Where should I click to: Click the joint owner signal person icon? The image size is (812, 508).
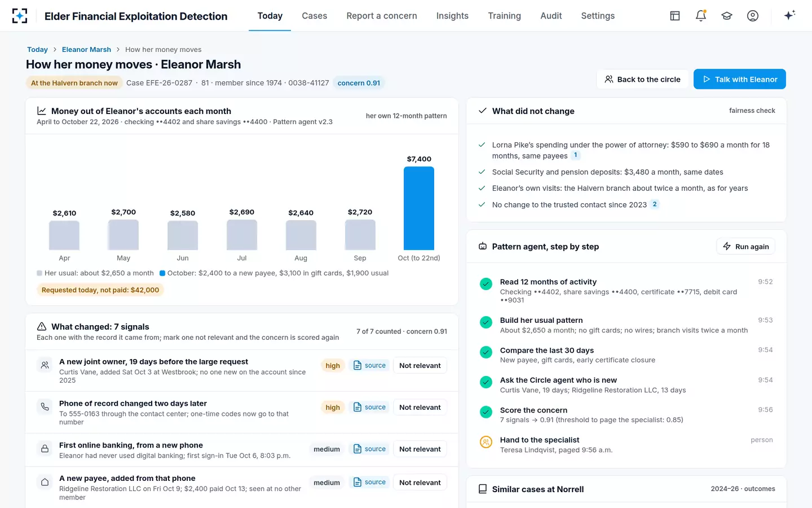point(45,365)
